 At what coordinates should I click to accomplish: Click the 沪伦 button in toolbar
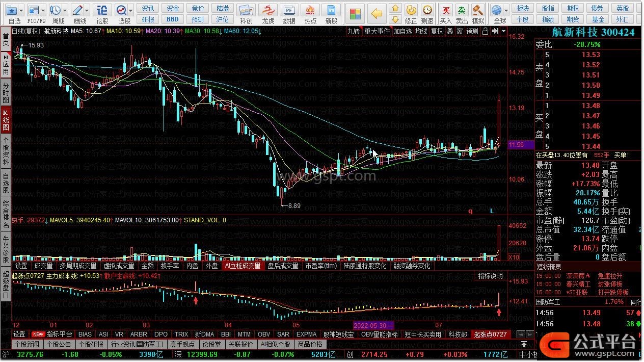[x=223, y=19]
